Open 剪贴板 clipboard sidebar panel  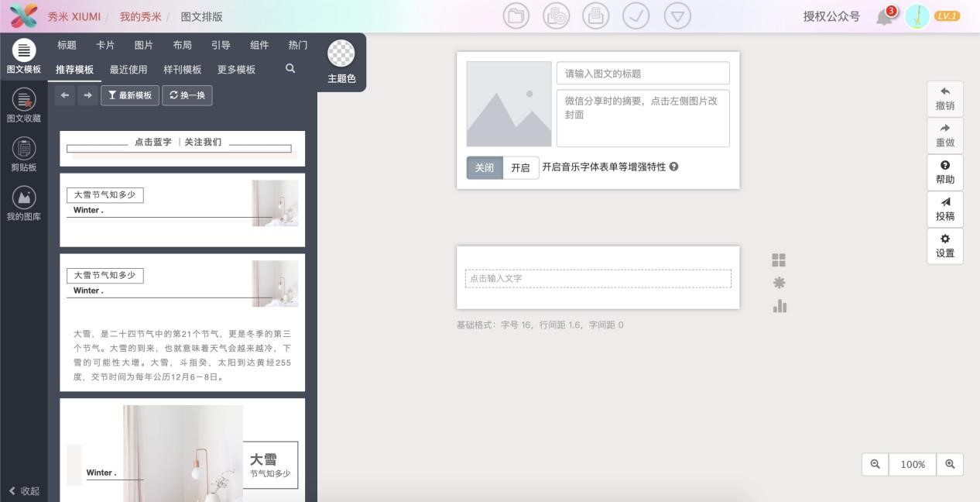pos(24,154)
